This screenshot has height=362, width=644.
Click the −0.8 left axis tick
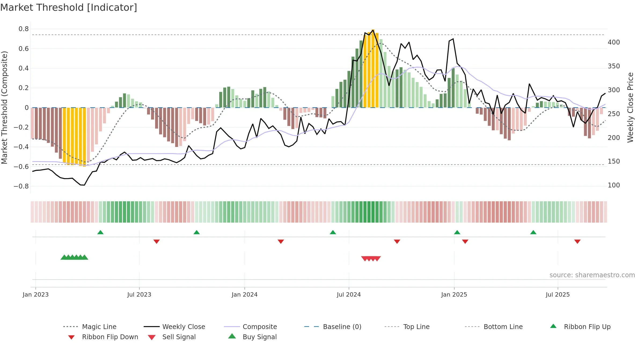[21, 186]
